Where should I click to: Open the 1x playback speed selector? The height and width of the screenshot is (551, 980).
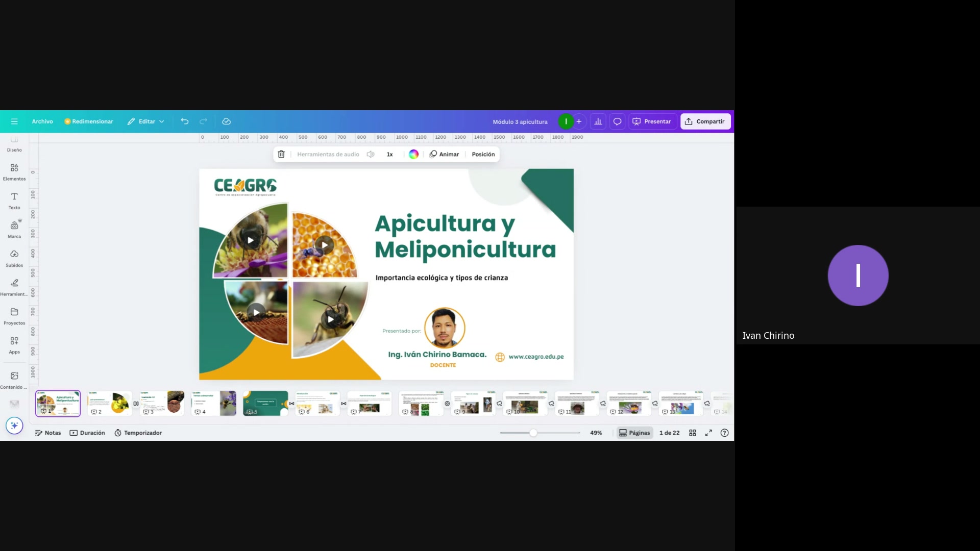(389, 154)
